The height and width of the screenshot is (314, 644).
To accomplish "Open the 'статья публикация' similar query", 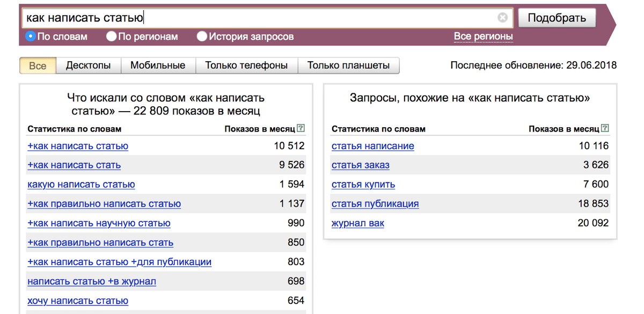I will tap(375, 204).
